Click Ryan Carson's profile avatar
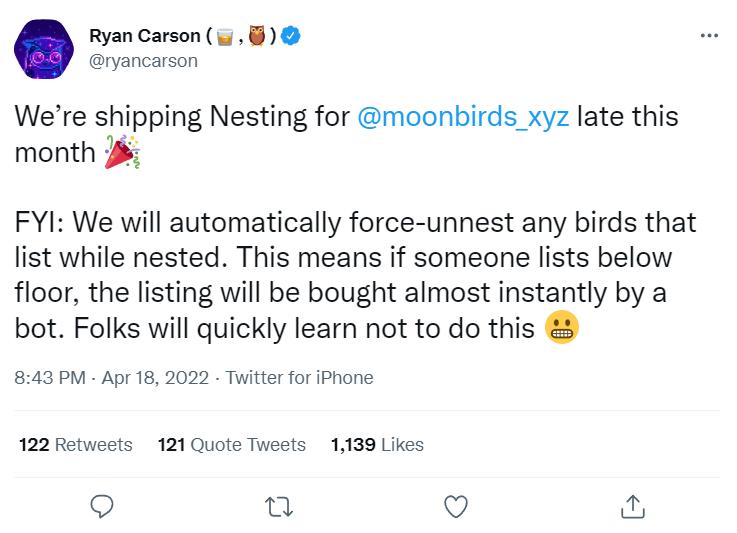The height and width of the screenshot is (533, 737). coord(44,48)
